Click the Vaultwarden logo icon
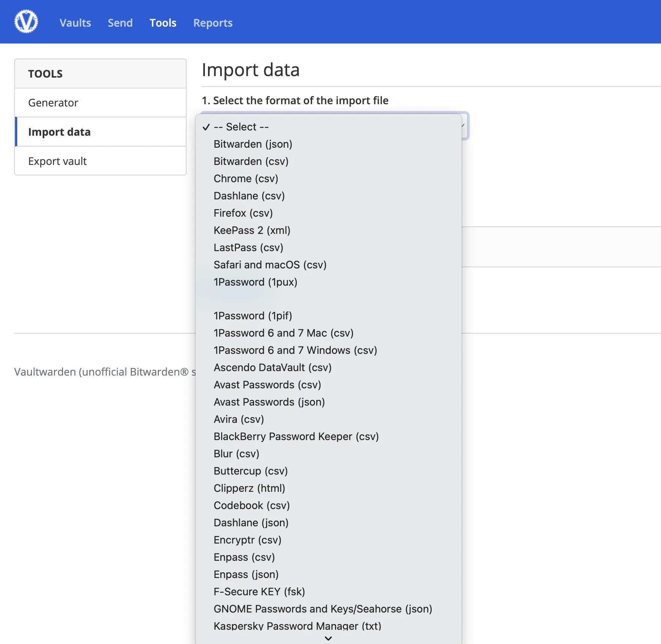Viewport: 661px width, 644px height. coord(25,21)
